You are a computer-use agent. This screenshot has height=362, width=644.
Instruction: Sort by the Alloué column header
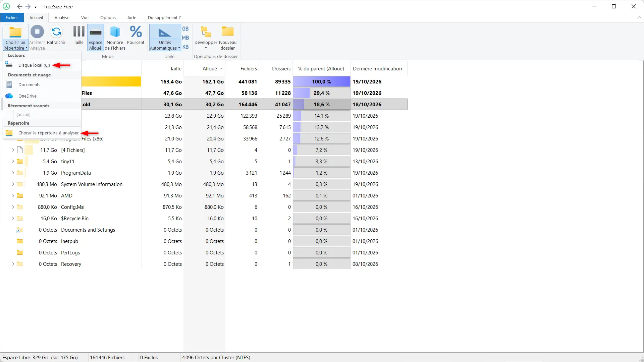tap(204, 68)
